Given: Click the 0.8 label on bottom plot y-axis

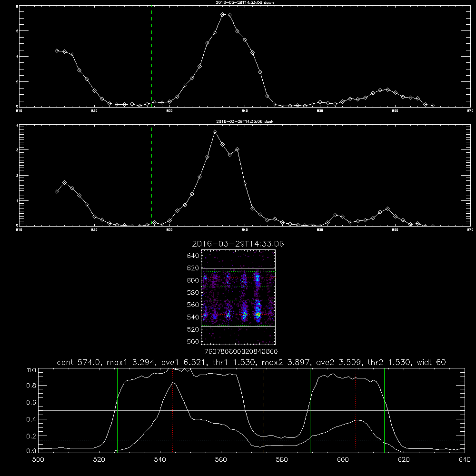Looking at the screenshot, I should [31, 385].
